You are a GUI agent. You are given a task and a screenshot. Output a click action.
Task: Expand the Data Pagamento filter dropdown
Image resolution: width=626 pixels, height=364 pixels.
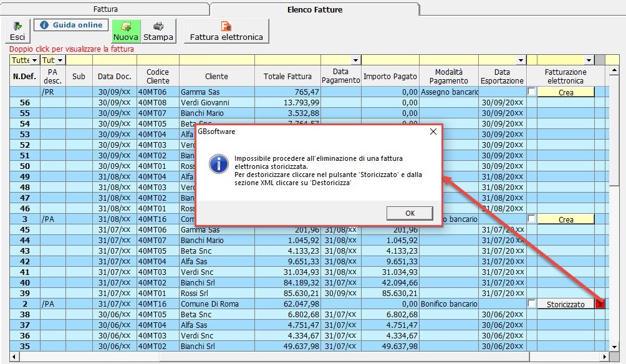(355, 60)
